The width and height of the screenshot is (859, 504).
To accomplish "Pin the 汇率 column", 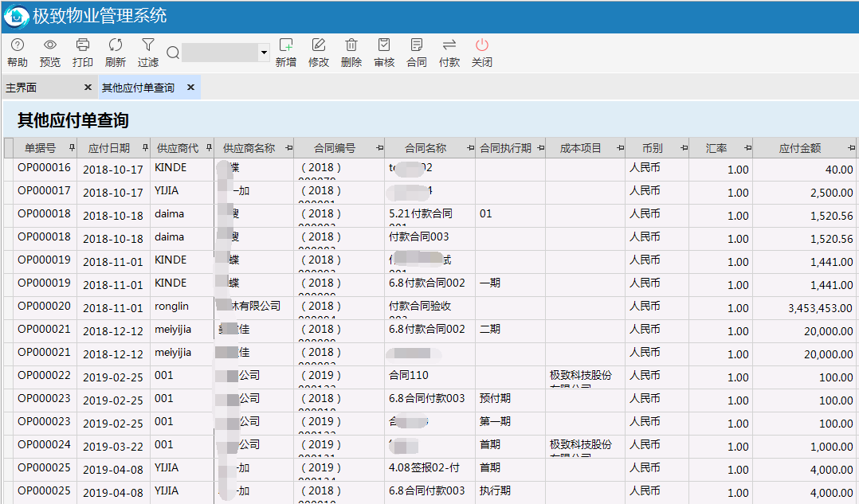I will tap(747, 148).
